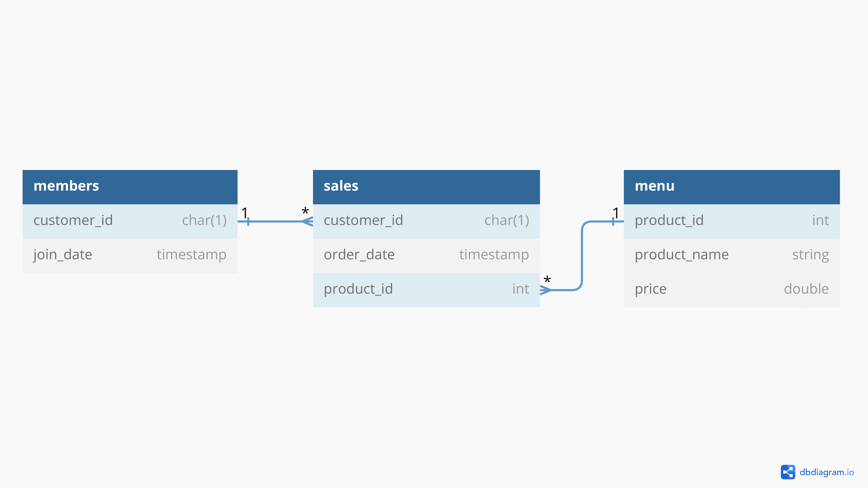Image resolution: width=868 pixels, height=488 pixels.
Task: Click join_date field in members table
Action: 63,255
